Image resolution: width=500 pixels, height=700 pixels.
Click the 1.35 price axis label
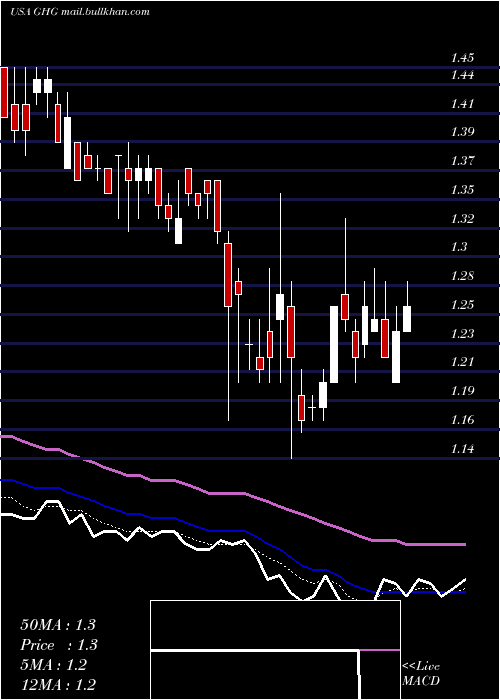(462, 190)
